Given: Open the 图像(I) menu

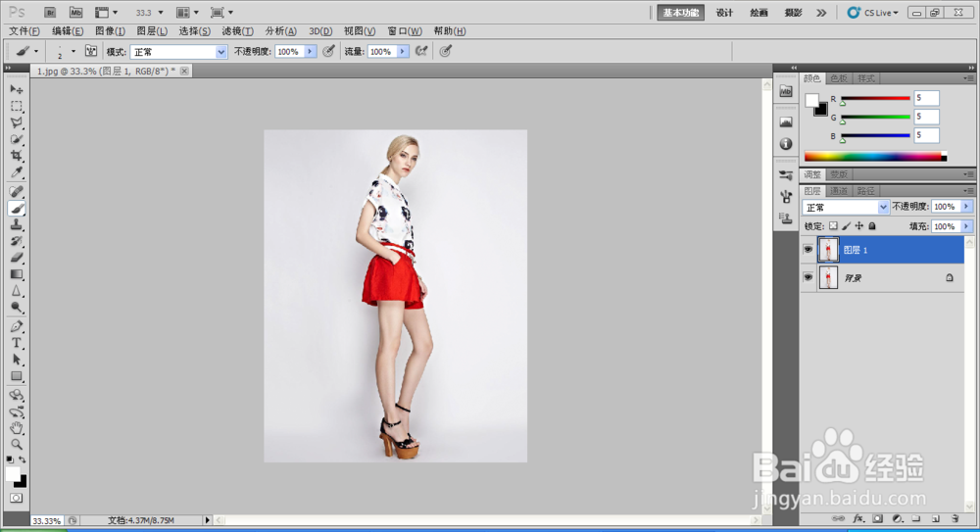Looking at the screenshot, I should [x=110, y=30].
